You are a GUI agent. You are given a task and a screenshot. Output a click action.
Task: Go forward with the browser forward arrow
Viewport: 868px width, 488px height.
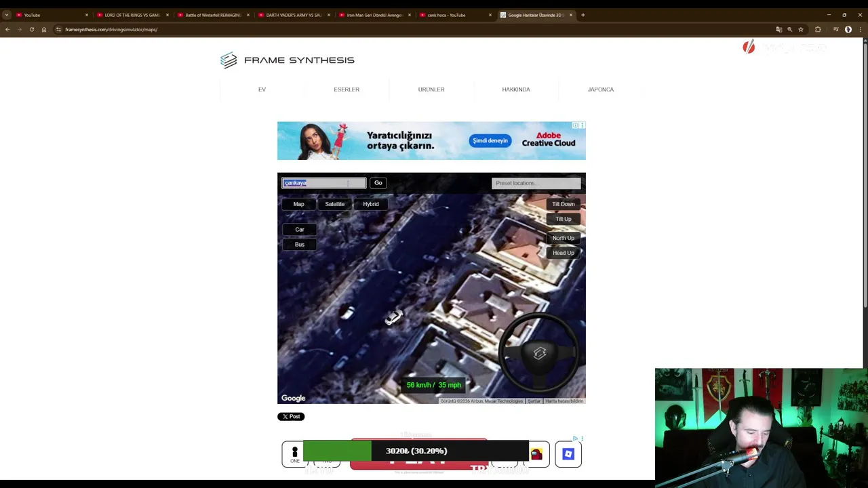coord(20,29)
